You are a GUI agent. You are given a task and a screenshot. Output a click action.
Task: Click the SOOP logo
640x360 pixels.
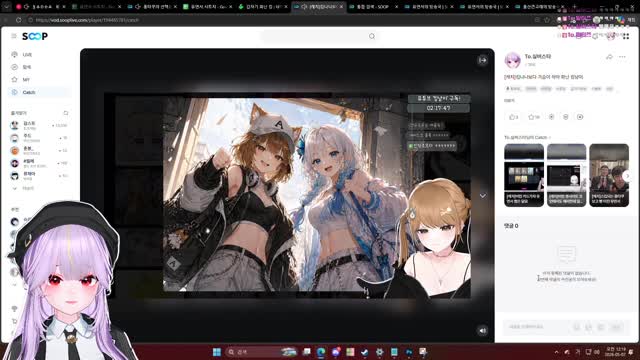[x=35, y=36]
